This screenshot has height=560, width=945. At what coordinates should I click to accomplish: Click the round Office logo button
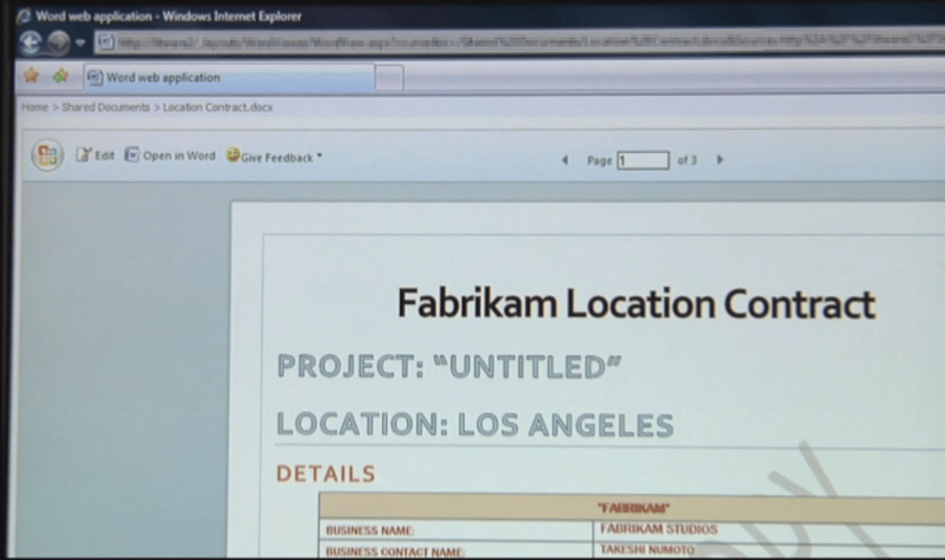click(48, 156)
